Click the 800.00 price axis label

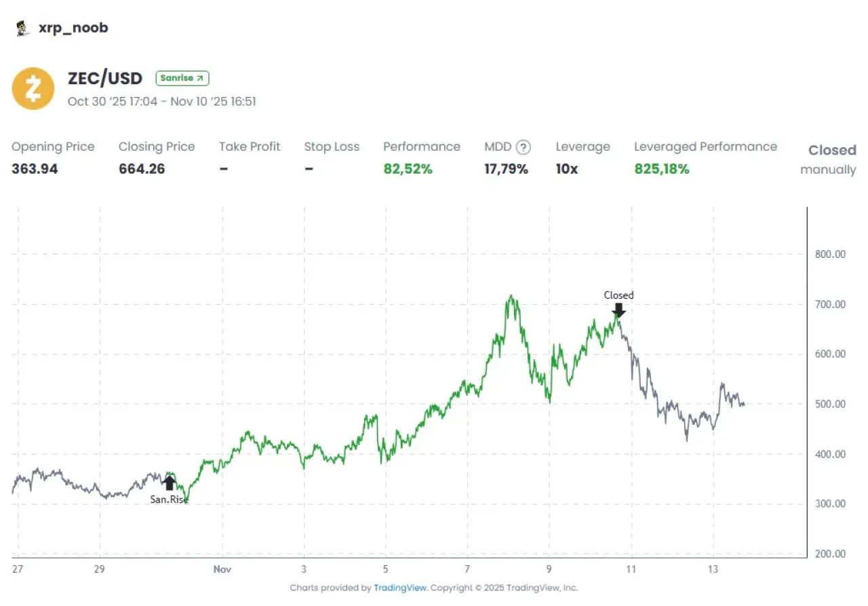pyautogui.click(x=829, y=254)
